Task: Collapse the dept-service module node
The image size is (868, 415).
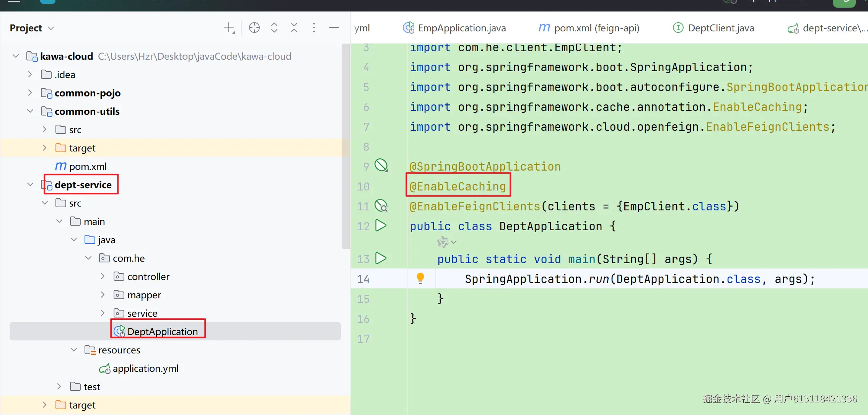Action: [x=30, y=185]
